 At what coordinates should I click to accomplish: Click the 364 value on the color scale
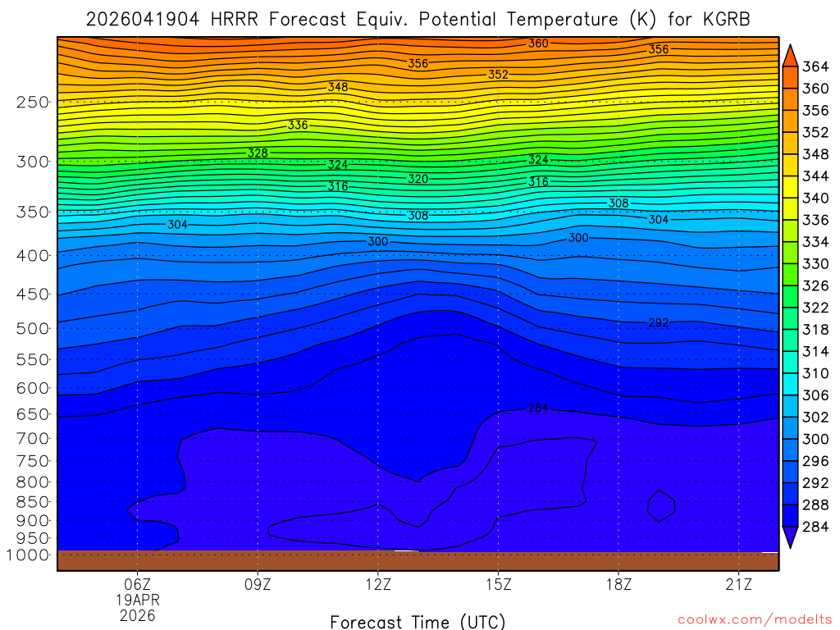[x=815, y=66]
